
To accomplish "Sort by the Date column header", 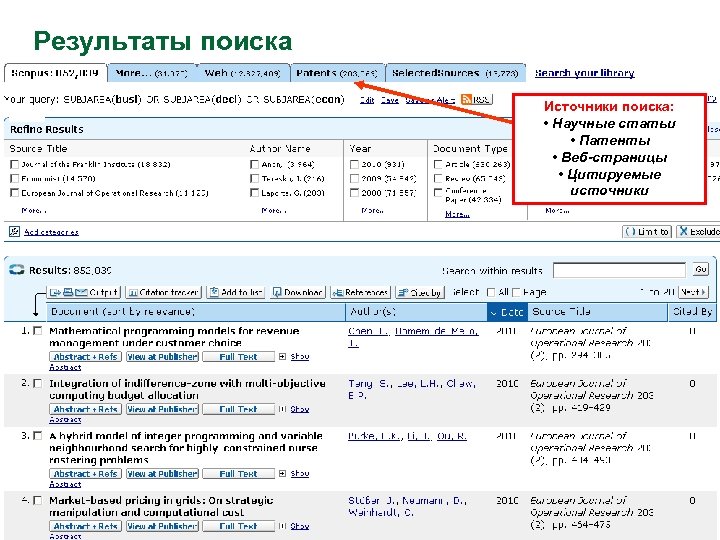I will click(507, 312).
